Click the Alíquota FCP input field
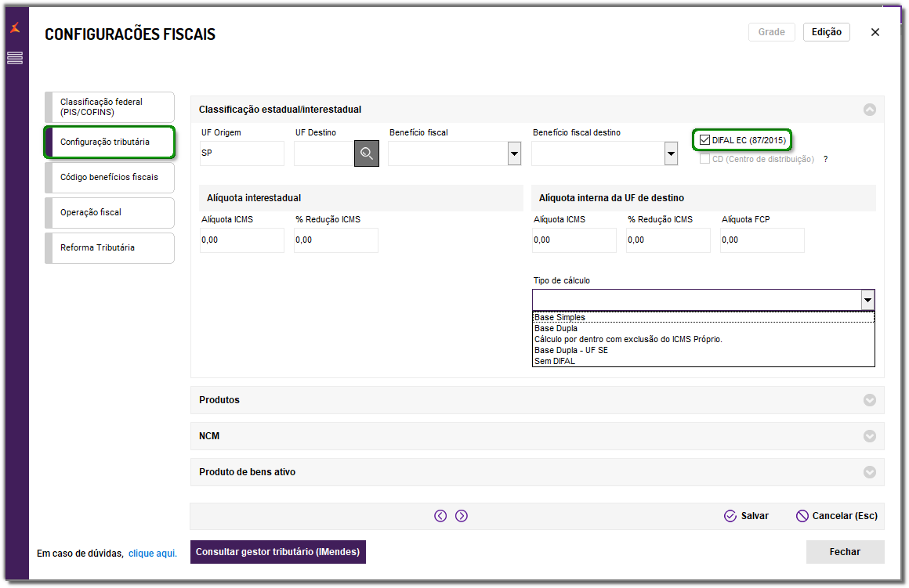The height and width of the screenshot is (588, 909). pyautogui.click(x=762, y=240)
